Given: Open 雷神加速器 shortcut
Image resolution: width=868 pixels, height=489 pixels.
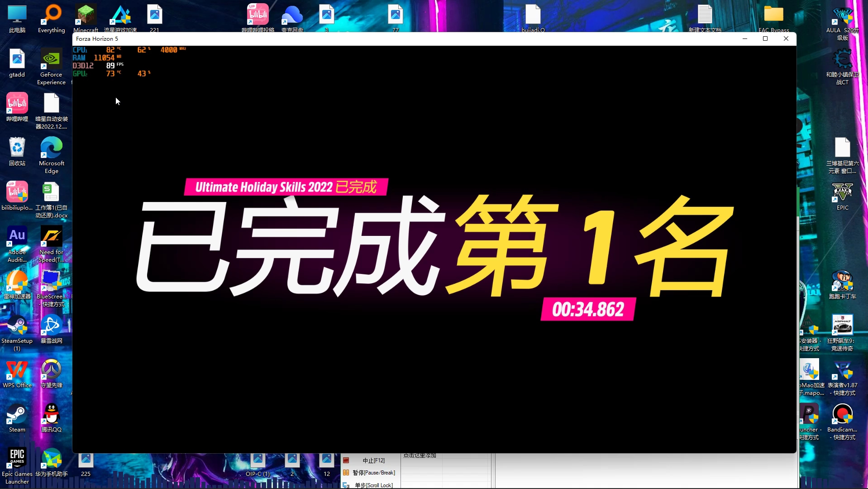Looking at the screenshot, I should point(17,285).
